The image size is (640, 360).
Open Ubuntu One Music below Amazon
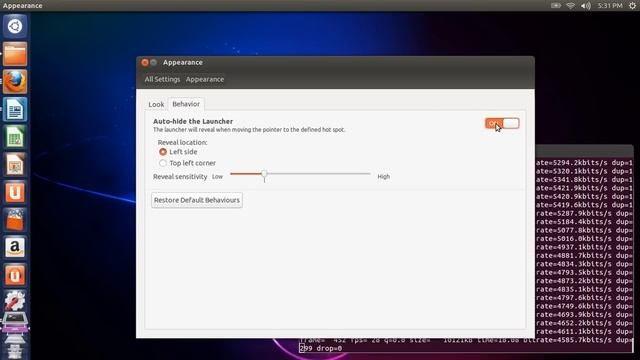[15, 275]
